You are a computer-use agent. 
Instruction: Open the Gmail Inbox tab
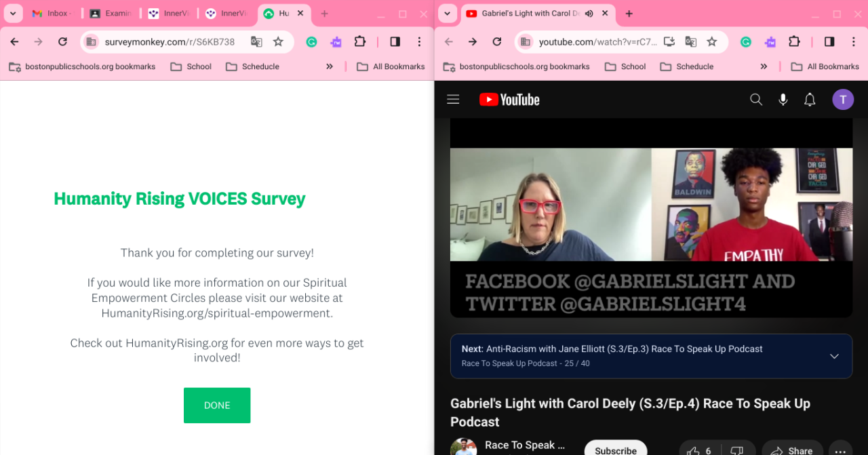(x=52, y=14)
